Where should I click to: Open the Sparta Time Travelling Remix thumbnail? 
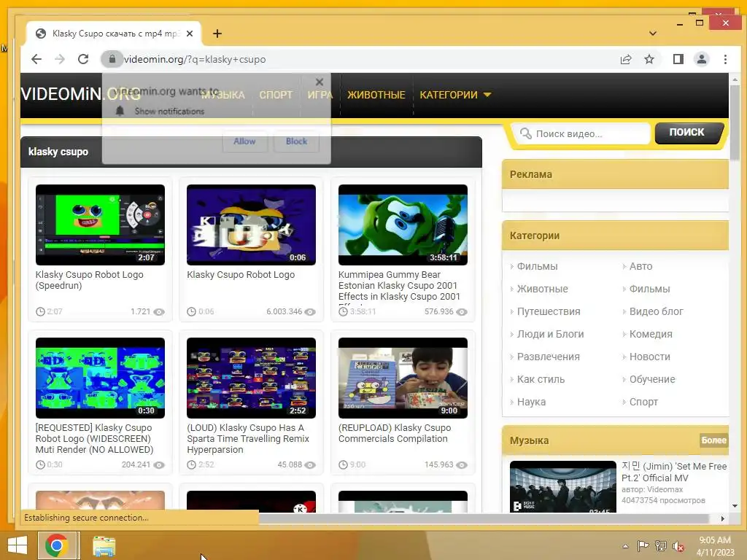pos(251,378)
